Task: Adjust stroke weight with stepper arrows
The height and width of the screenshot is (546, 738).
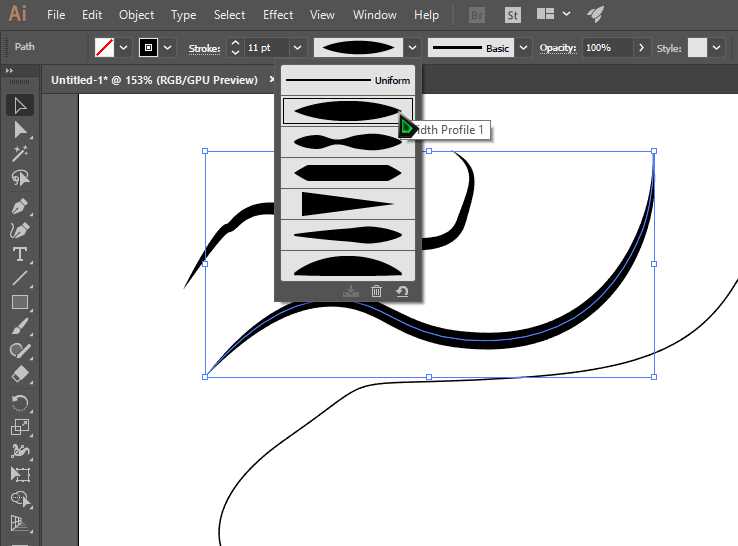Action: tap(235, 48)
